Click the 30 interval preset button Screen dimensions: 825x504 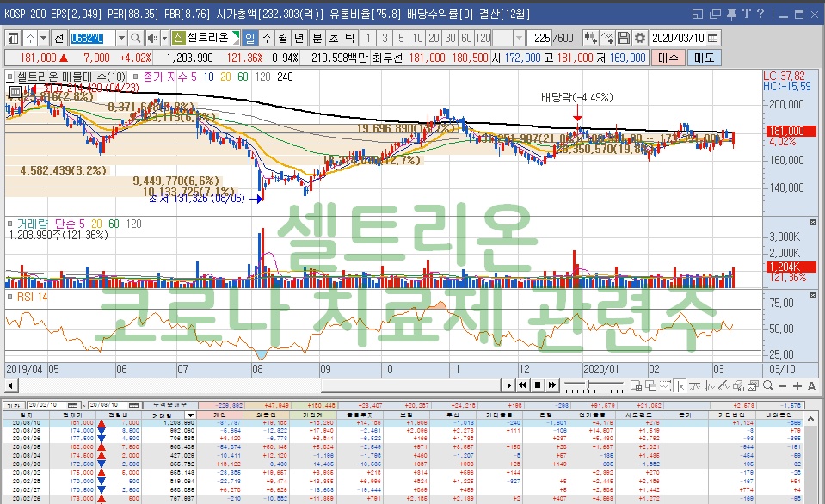pyautogui.click(x=451, y=38)
